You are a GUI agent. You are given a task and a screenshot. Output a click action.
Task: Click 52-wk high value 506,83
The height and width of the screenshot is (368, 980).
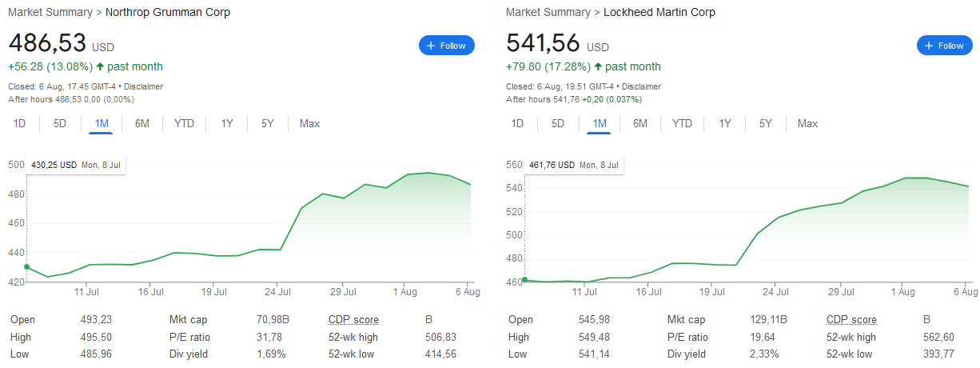[440, 337]
